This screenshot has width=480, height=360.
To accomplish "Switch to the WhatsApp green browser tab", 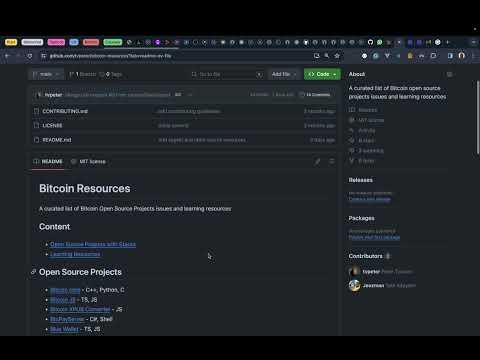I will pos(380,42).
